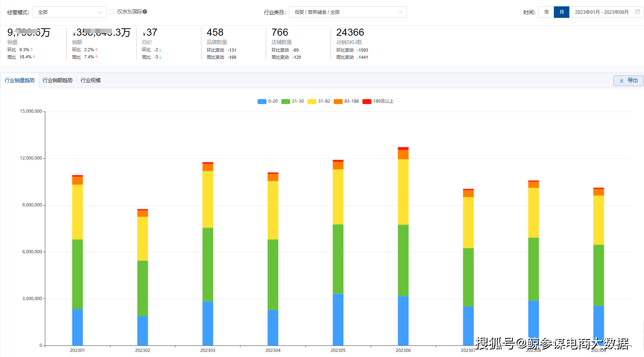Toggle the 21-30 green legend swatch
This screenshot has height=357, width=644.
(x=286, y=102)
